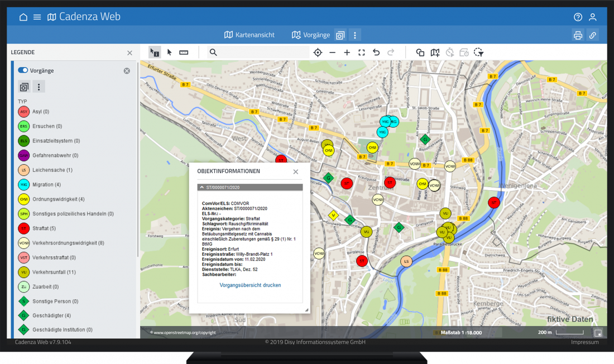
Task: Click the share link icon
Action: [592, 35]
